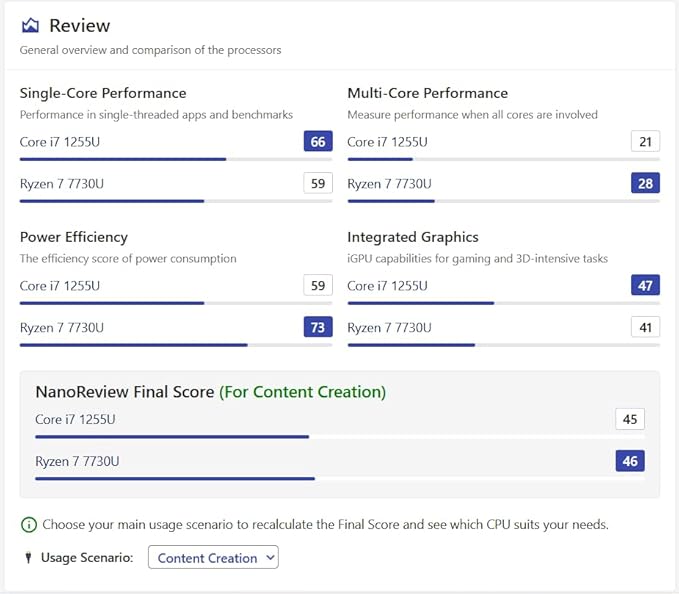
Task: Click the Multi-Core Performance heading
Action: (427, 93)
